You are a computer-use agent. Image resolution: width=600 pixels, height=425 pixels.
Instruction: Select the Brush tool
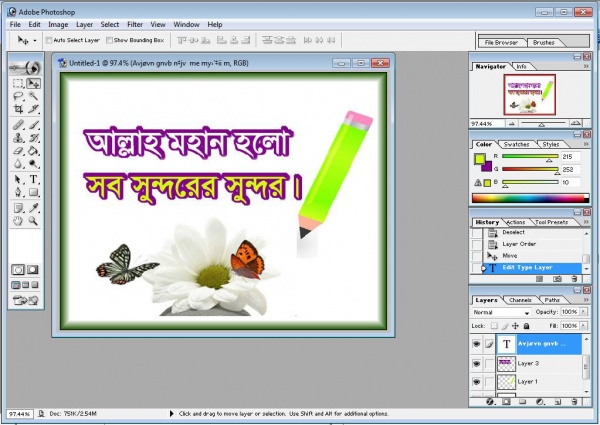pyautogui.click(x=34, y=125)
